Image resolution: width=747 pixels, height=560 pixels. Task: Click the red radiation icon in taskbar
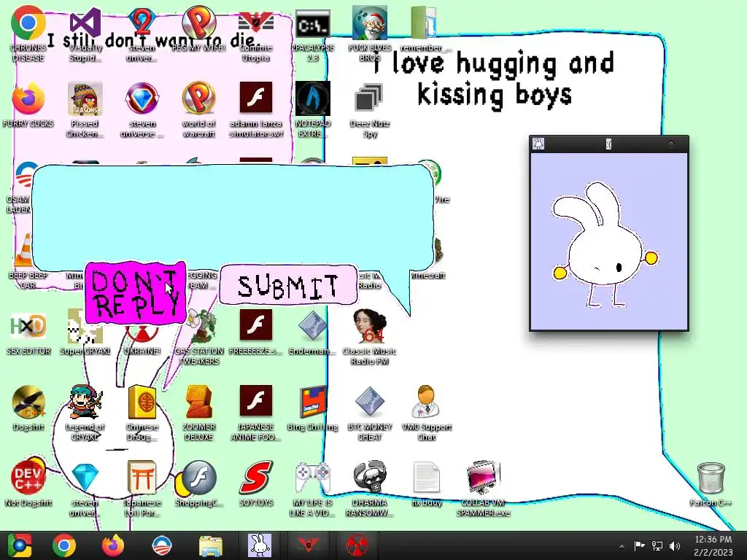(356, 545)
